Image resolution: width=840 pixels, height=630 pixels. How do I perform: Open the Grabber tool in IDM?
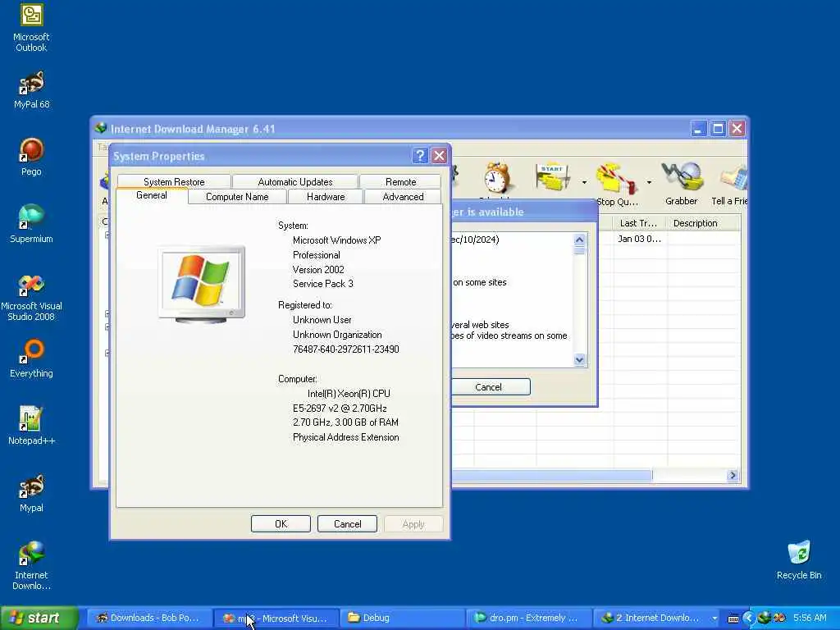pyautogui.click(x=682, y=185)
